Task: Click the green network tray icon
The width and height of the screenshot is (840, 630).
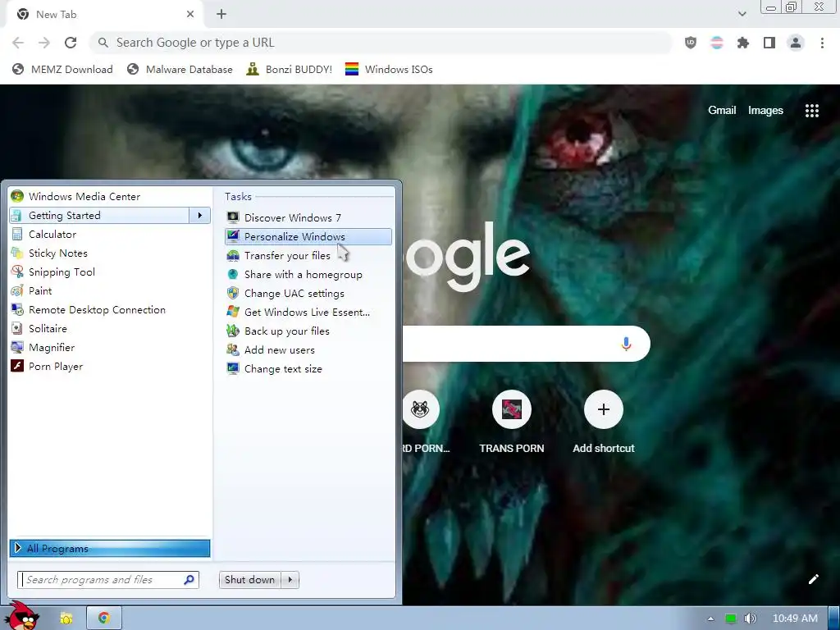Action: (x=730, y=619)
